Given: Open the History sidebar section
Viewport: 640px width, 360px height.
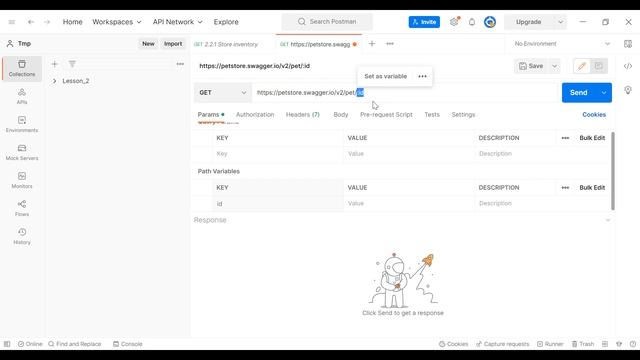Looking at the screenshot, I should tap(22, 236).
